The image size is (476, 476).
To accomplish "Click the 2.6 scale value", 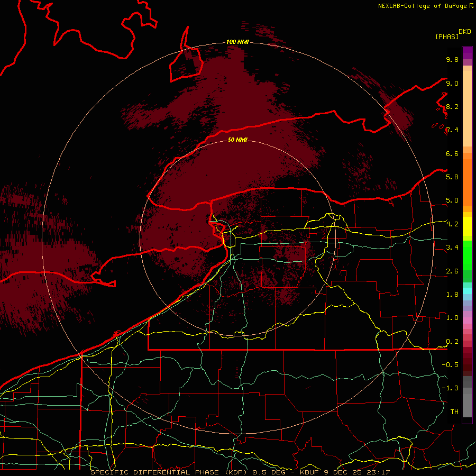I will 452,271.
